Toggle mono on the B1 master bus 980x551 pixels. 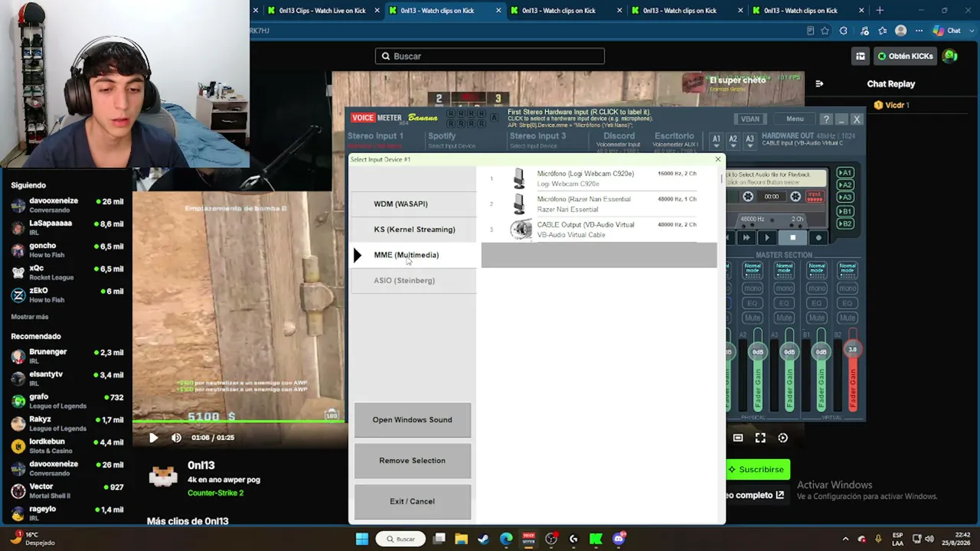point(815,289)
